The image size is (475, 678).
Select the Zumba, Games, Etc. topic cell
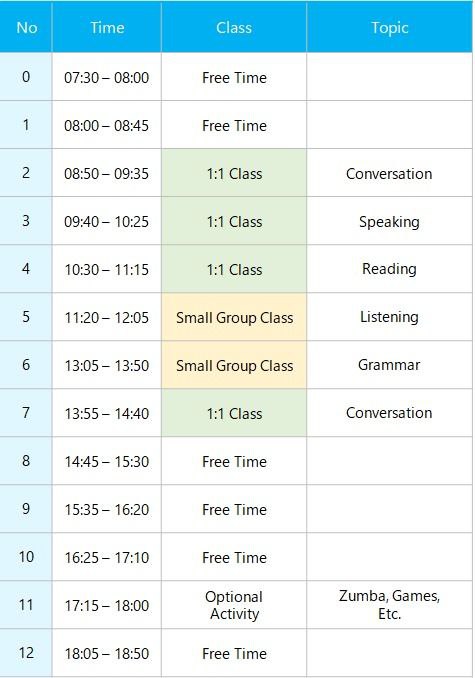(389, 605)
